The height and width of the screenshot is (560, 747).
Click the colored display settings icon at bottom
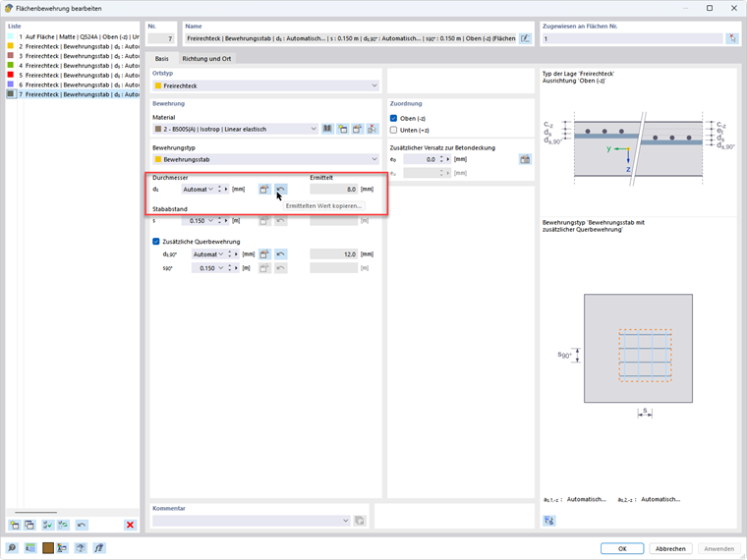[62, 548]
